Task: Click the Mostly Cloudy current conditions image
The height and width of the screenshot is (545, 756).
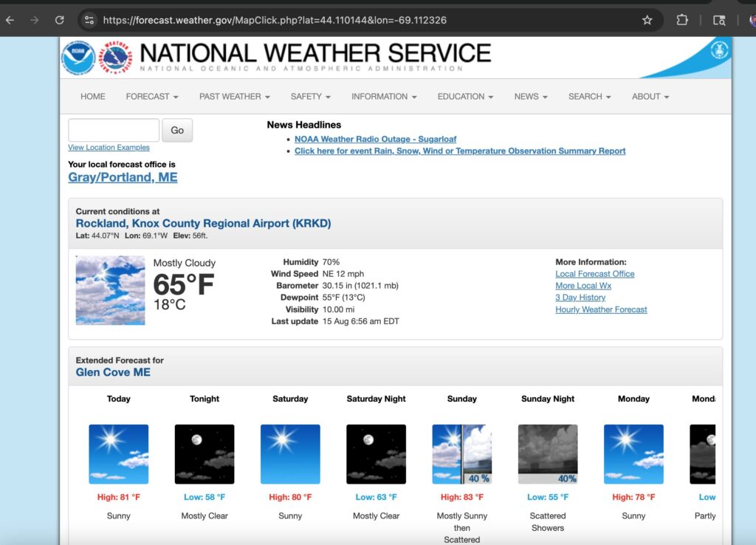Action: tap(111, 290)
